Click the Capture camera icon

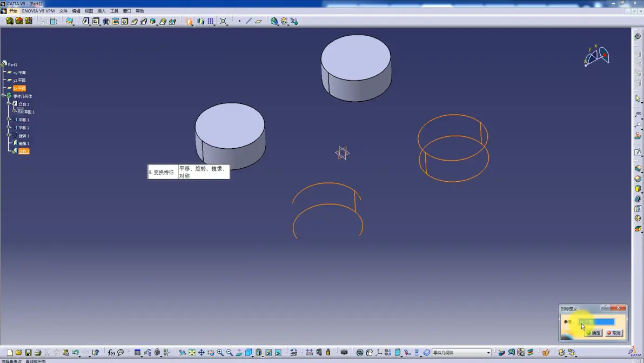[x=344, y=353]
